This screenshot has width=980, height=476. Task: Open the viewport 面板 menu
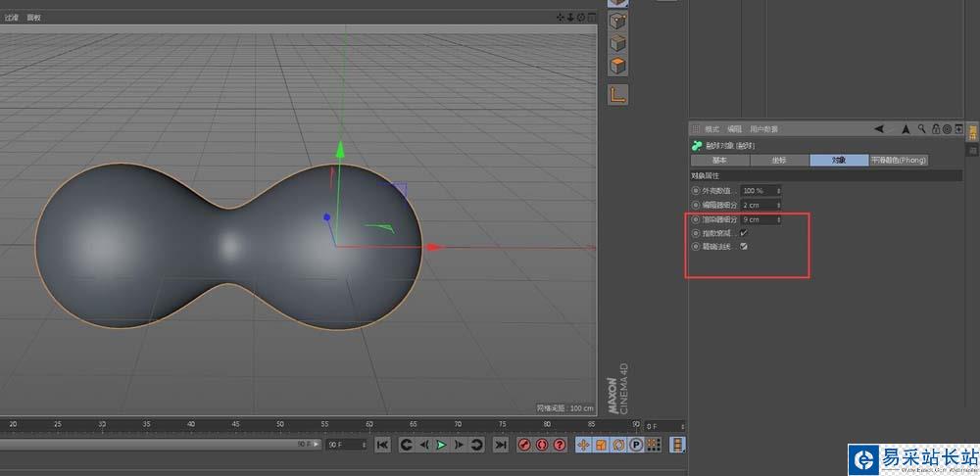(x=33, y=18)
